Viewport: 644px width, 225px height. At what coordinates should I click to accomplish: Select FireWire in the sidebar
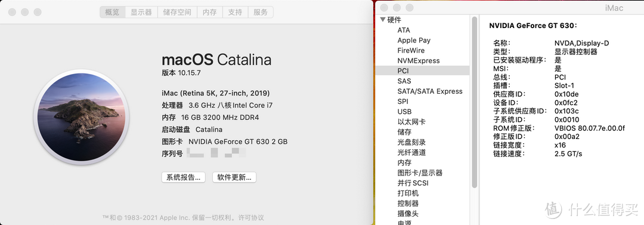411,51
